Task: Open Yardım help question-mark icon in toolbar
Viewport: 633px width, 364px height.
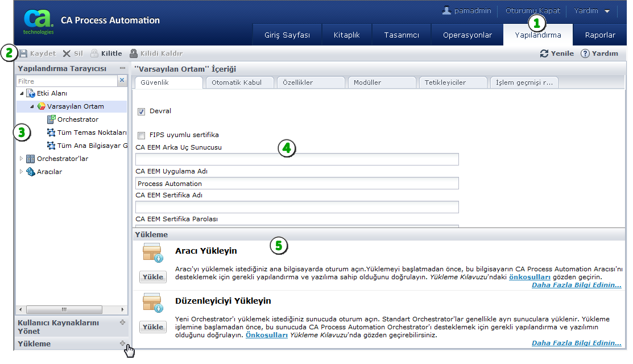Action: [585, 53]
